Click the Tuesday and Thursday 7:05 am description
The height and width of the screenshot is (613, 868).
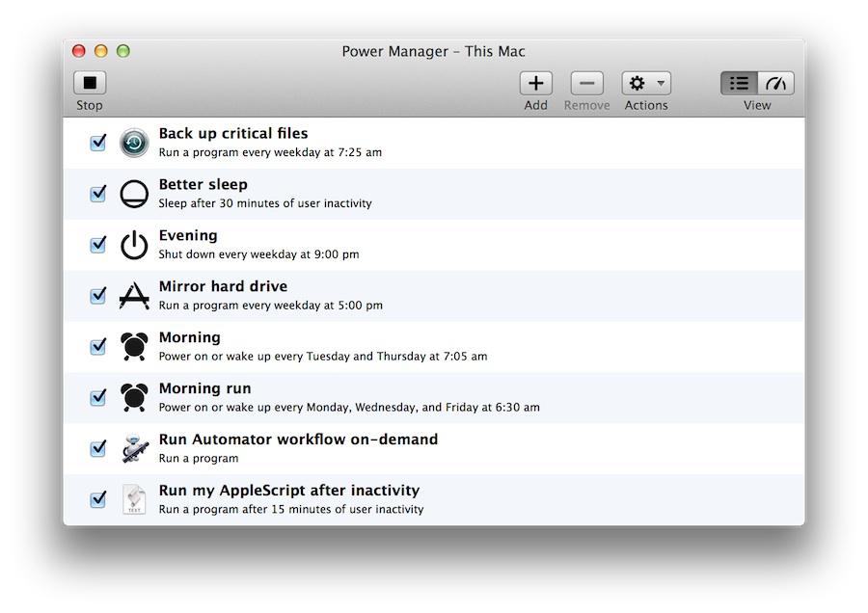[x=323, y=356]
